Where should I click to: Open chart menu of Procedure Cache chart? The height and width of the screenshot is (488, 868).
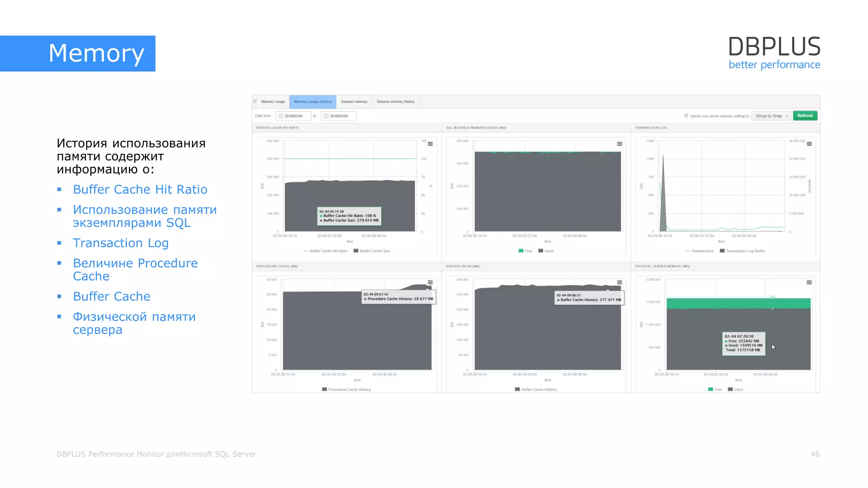point(430,283)
